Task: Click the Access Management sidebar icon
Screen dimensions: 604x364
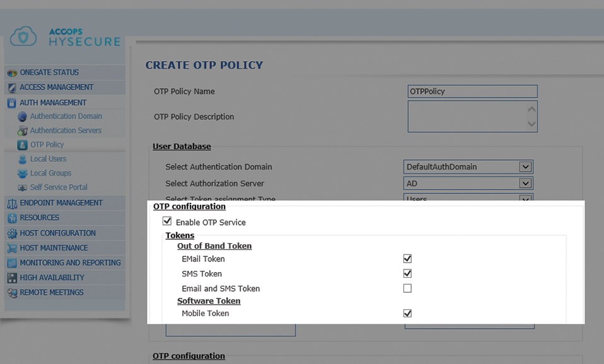Action: click(x=12, y=88)
